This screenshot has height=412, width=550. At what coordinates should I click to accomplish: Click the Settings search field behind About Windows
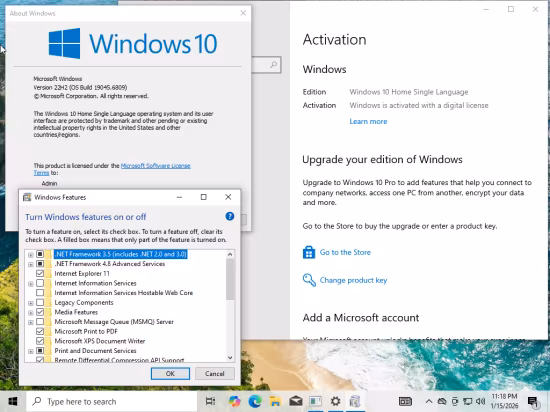266,65
